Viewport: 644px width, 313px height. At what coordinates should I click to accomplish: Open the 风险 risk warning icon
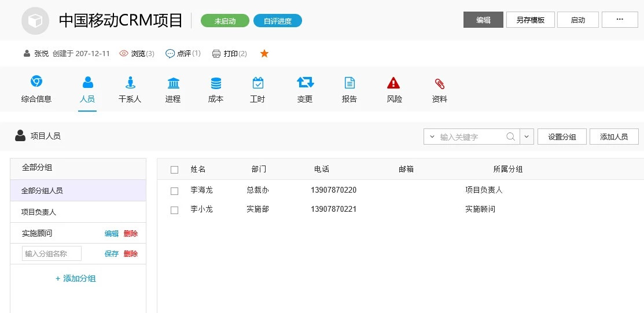pyautogui.click(x=394, y=82)
